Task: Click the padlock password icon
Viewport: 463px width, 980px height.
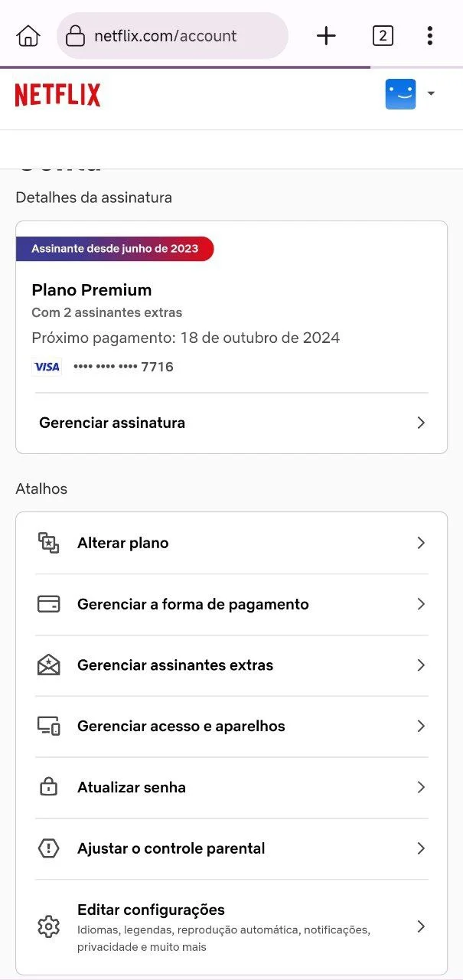Action: point(48,787)
